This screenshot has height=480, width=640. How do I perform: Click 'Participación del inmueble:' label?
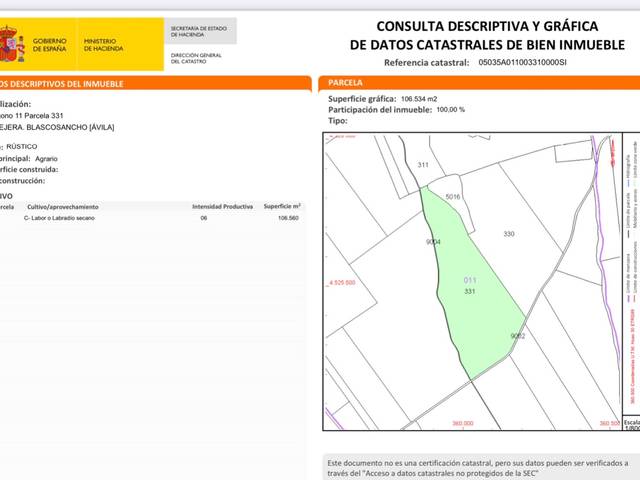(380, 110)
